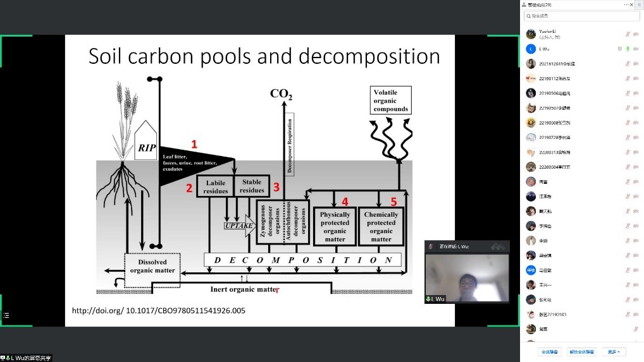The image size is (644, 362).
Task: Click YuelenLi's profile avatar
Action: coord(531,34)
